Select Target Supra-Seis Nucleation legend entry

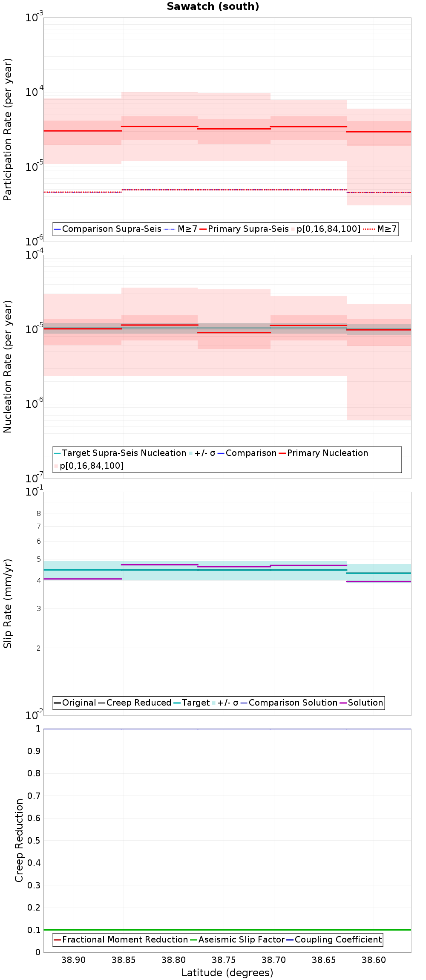pyautogui.click(x=120, y=453)
